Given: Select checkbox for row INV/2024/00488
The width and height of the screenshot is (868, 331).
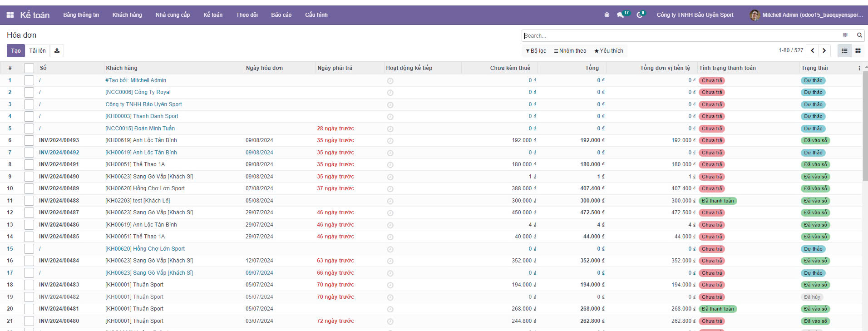Looking at the screenshot, I should tap(29, 201).
